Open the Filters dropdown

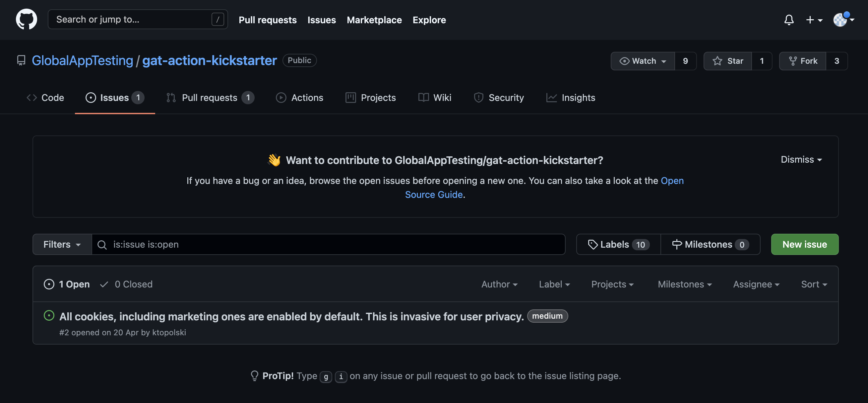(x=62, y=244)
